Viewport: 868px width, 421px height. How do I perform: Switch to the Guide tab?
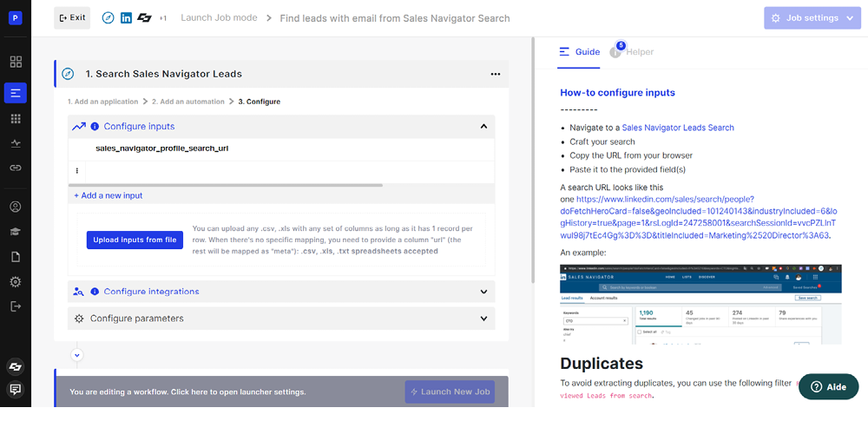click(x=579, y=52)
